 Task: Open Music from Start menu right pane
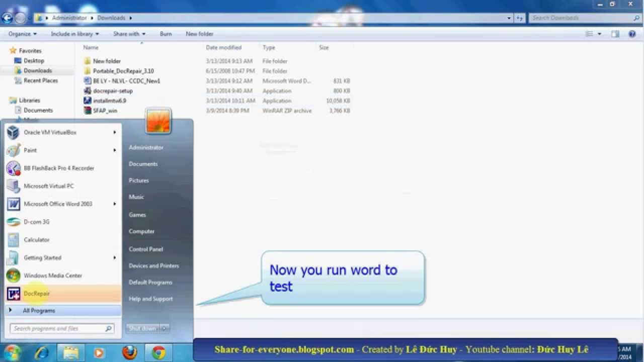tap(136, 197)
